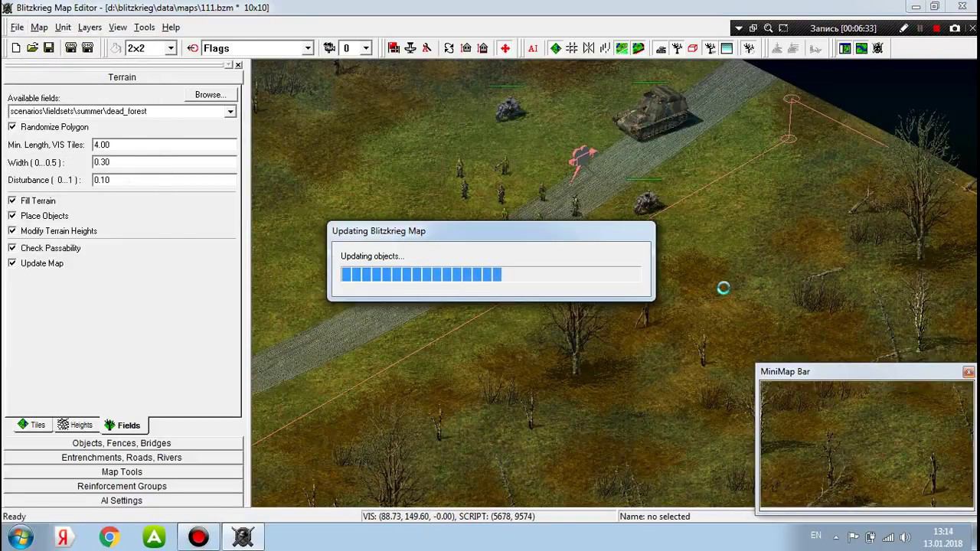Toggle Modify Terrain Heights checkbox
The image size is (980, 551).
click(12, 231)
